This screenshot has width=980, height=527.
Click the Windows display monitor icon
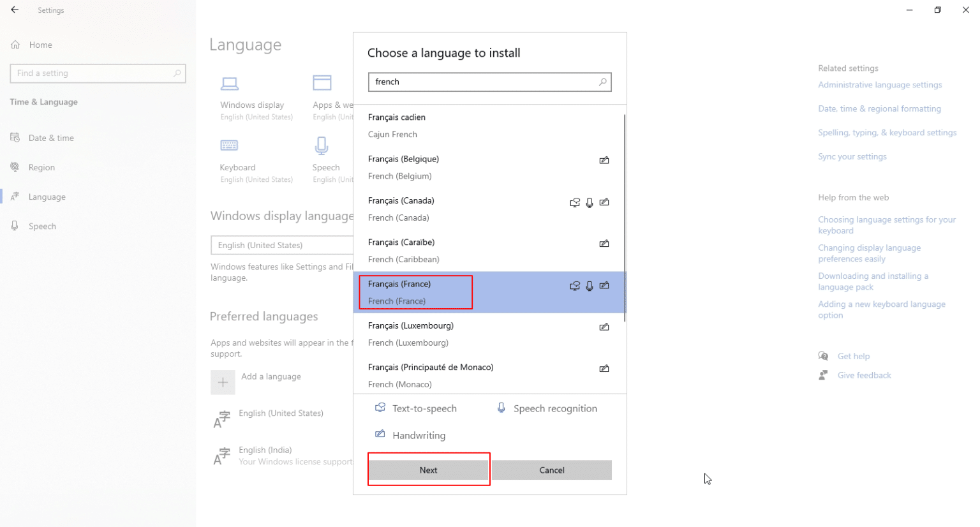(230, 83)
